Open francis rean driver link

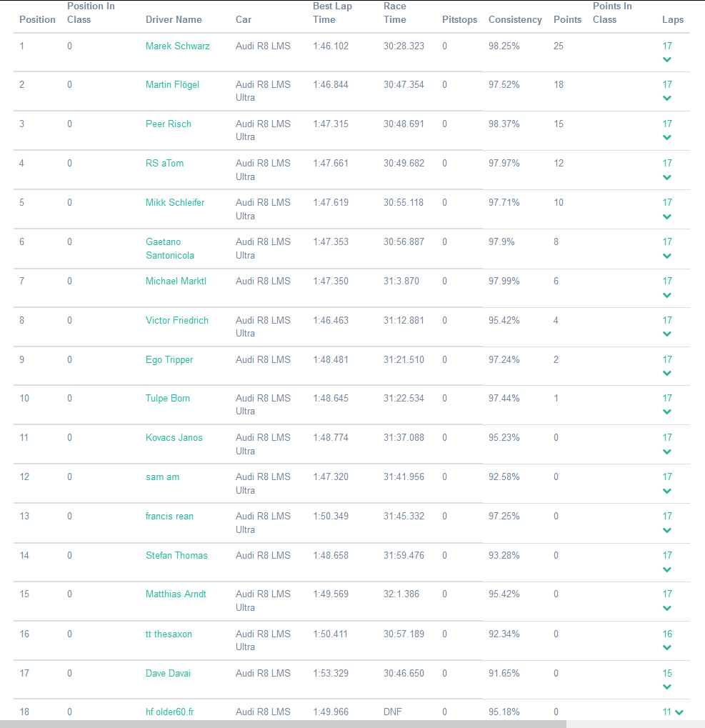169,517
